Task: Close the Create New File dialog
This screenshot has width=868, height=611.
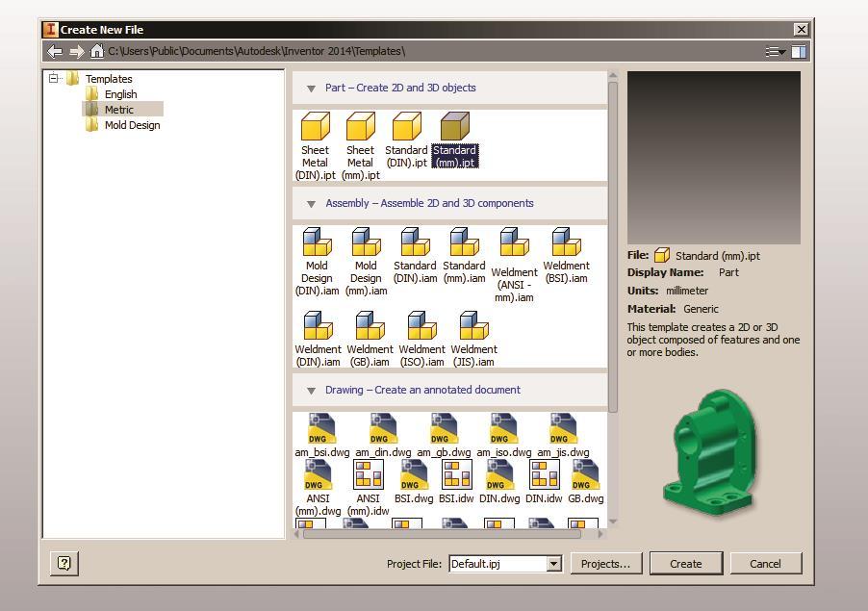Action: pos(801,29)
